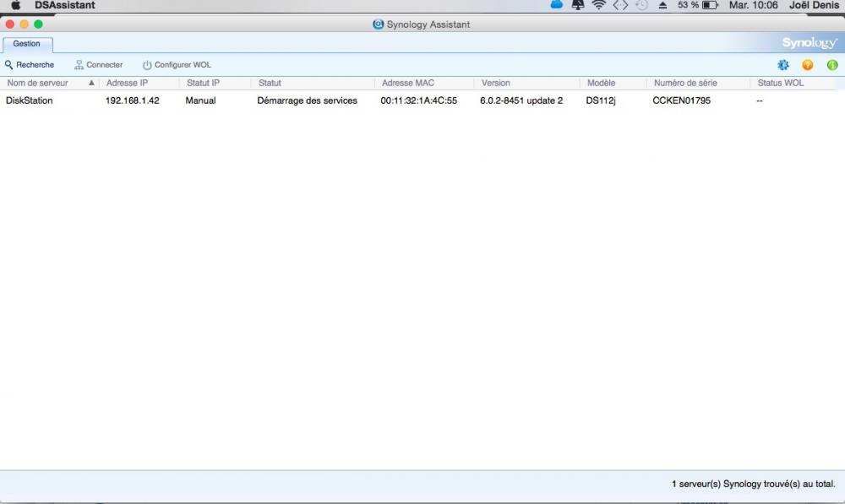Sort by the Version column header

coord(496,84)
